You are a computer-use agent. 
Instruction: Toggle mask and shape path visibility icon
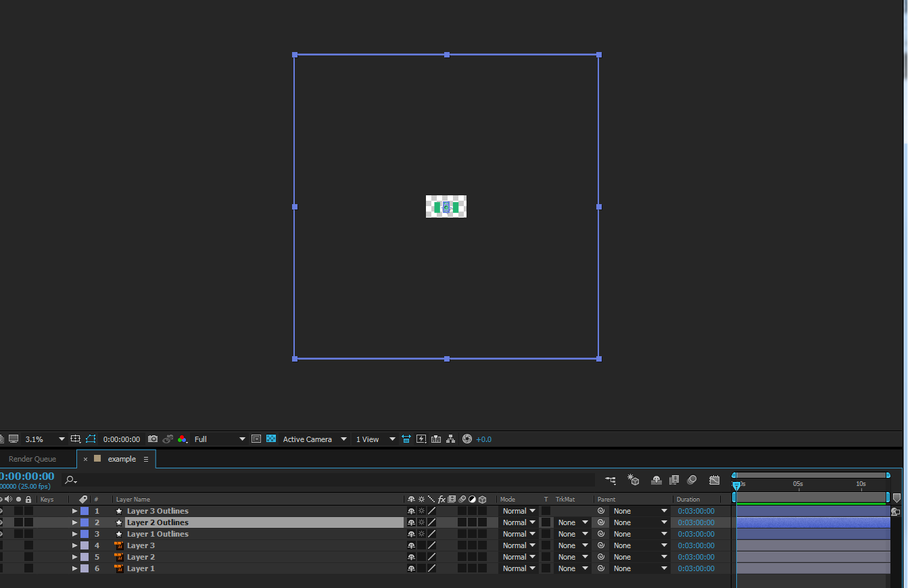(91, 439)
